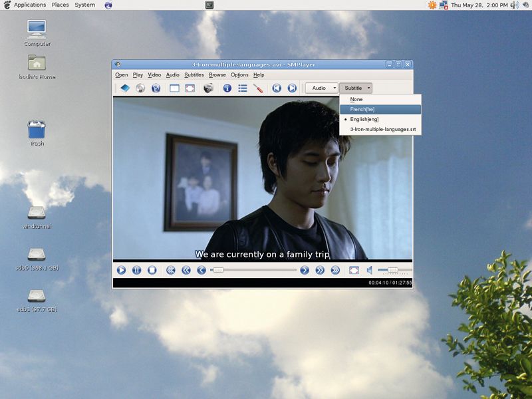Screen dimensions: 532x399
Task: Select None in the subtitle list
Action: [x=380, y=99]
